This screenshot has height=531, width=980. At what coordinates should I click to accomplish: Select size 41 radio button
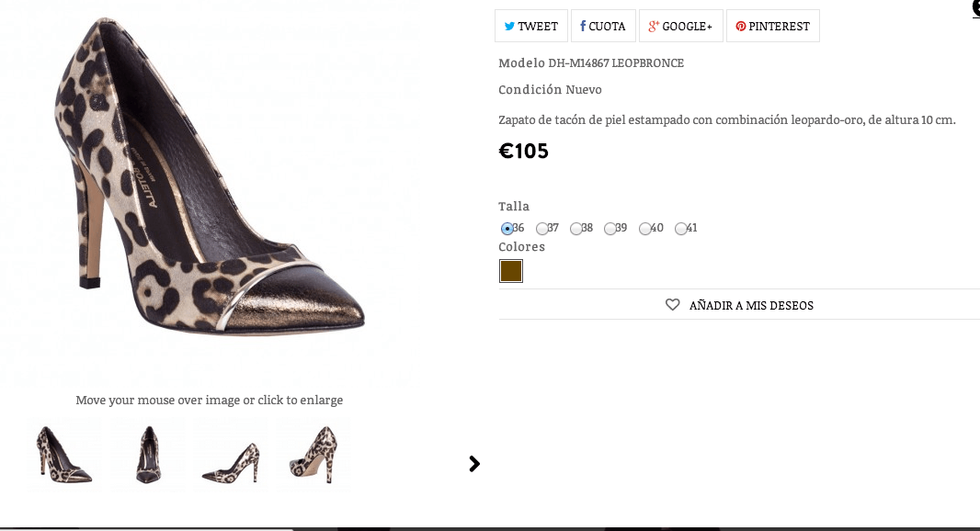[x=680, y=229]
